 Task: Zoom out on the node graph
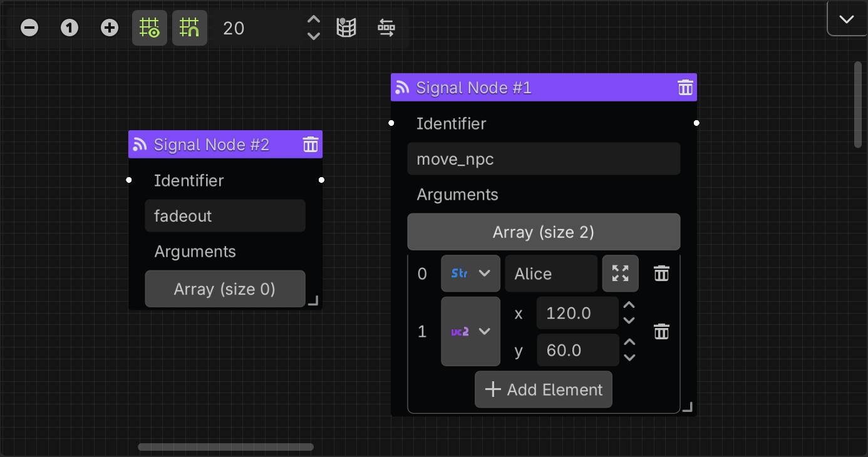coord(29,28)
